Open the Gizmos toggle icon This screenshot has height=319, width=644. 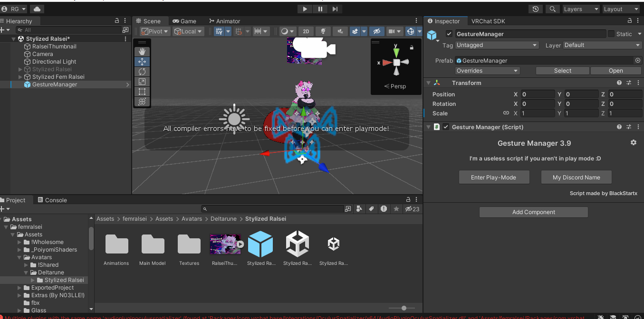[x=411, y=31]
